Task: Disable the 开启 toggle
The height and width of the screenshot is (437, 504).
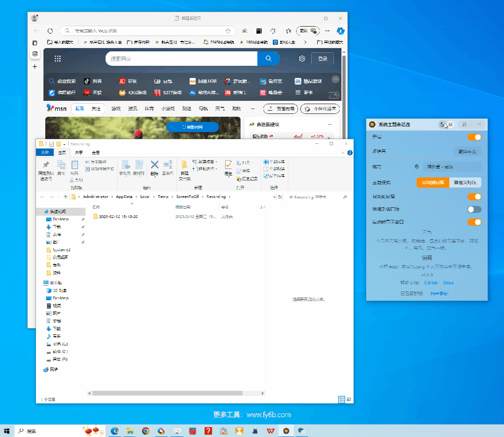Action: coord(475,137)
